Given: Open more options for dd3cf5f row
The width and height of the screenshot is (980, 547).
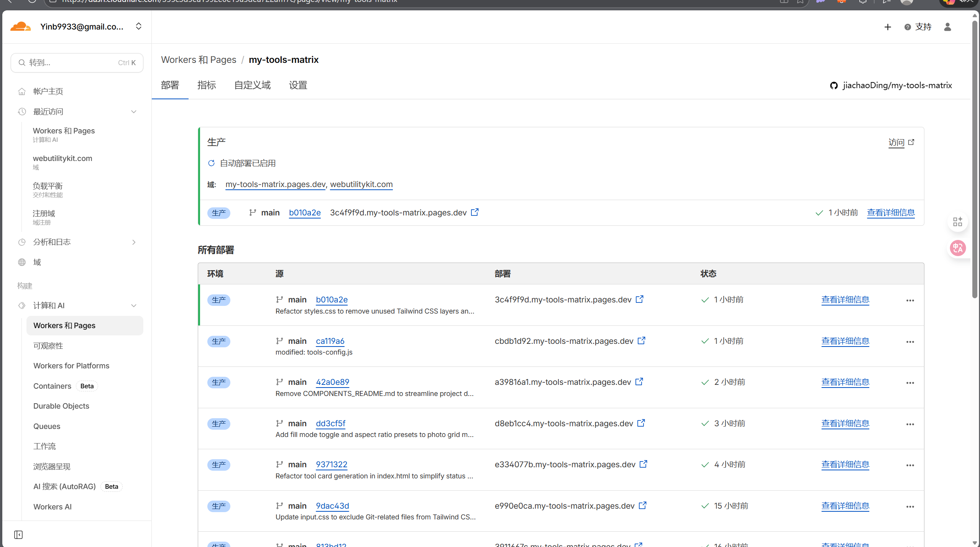Looking at the screenshot, I should (910, 424).
